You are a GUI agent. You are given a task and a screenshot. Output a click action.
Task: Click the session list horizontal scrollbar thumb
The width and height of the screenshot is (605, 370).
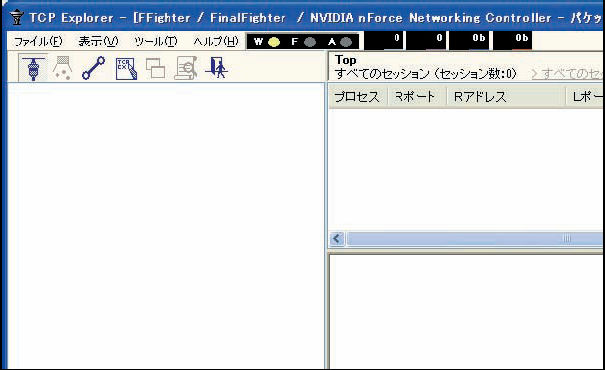coord(474,238)
